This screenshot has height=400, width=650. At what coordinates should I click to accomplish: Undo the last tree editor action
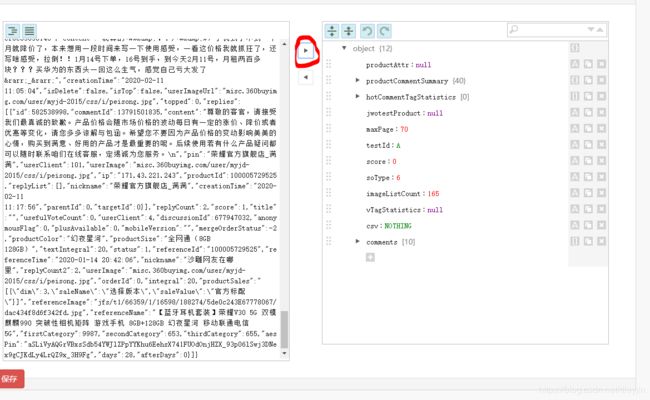pos(367,31)
